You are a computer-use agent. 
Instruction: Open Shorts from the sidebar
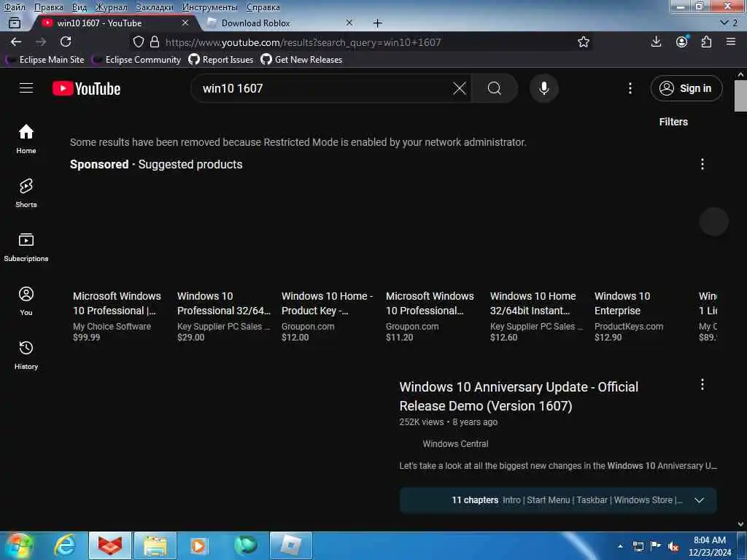[26, 192]
